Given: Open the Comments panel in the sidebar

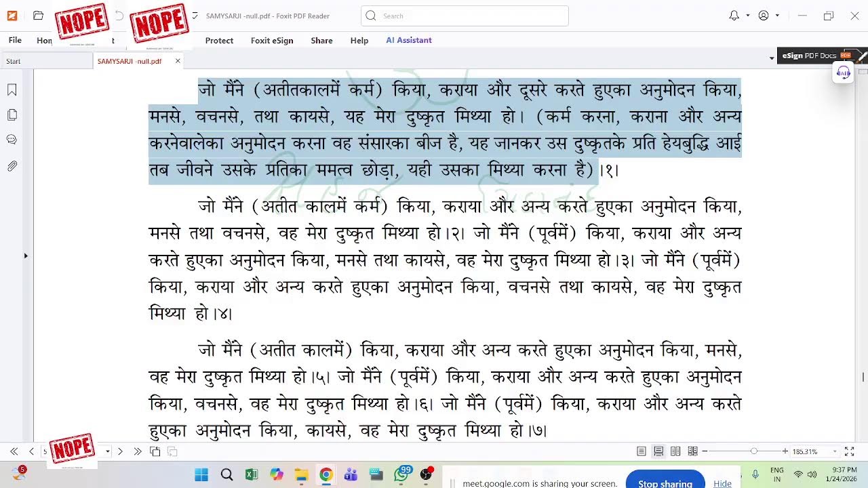Looking at the screenshot, I should click(12, 140).
